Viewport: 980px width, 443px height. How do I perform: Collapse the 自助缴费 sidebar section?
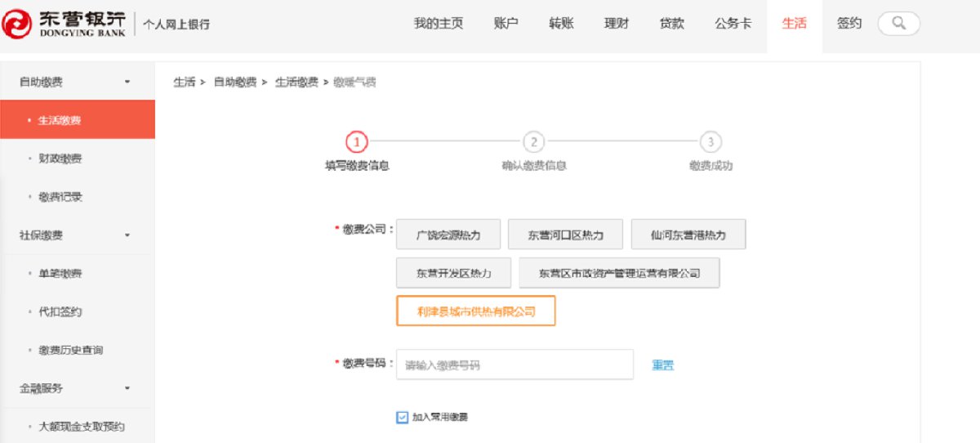click(x=127, y=82)
